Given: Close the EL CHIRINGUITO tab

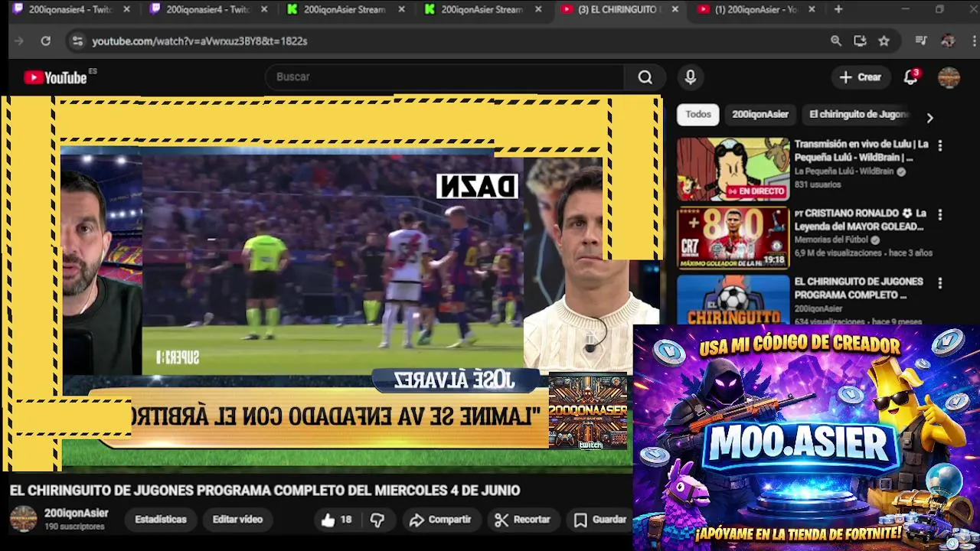Looking at the screenshot, I should [x=675, y=10].
